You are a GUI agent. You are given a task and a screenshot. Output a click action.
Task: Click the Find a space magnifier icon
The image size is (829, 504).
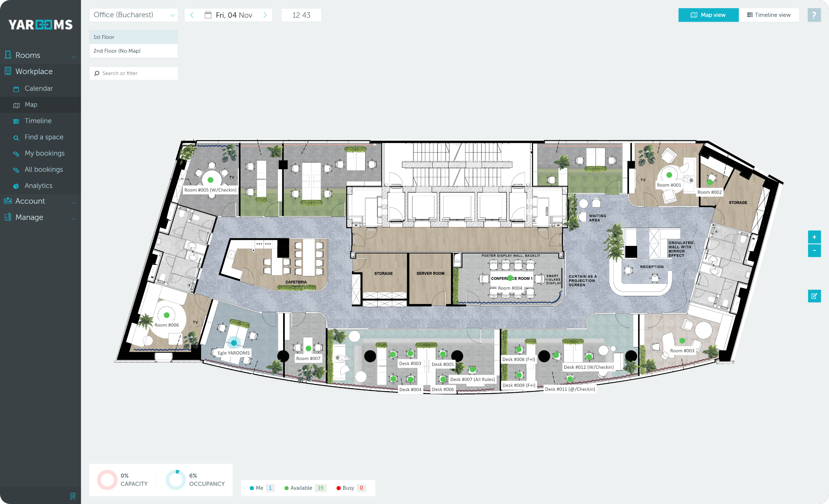point(16,137)
